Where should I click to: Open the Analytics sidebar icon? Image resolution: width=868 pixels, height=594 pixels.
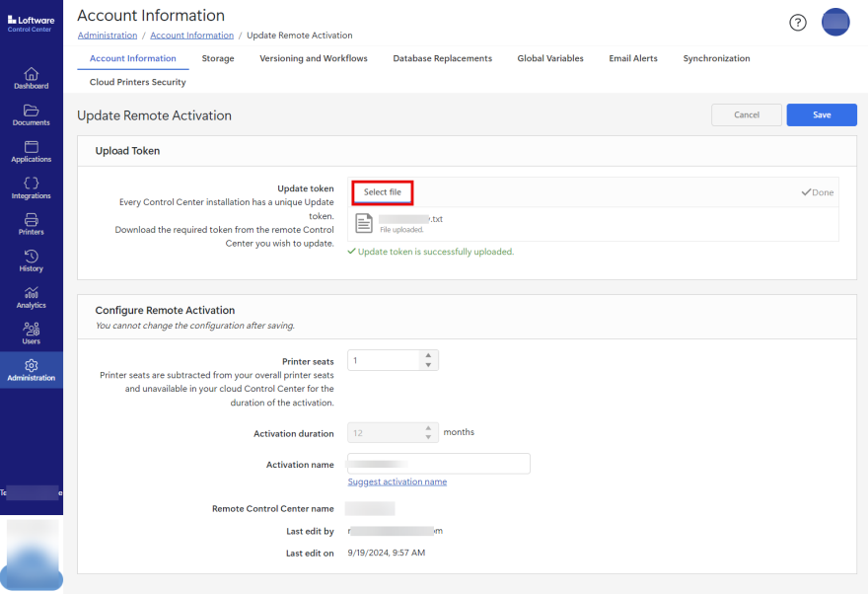pyautogui.click(x=31, y=297)
